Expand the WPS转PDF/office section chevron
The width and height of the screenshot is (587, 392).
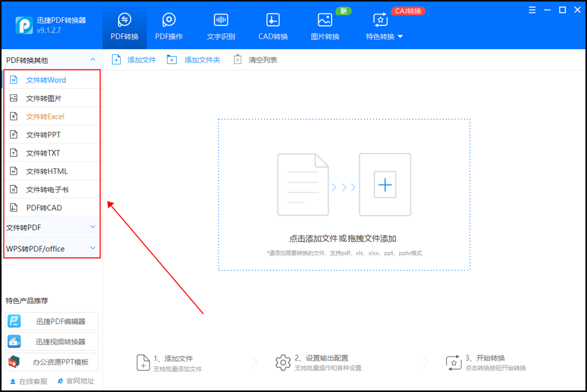[93, 249]
